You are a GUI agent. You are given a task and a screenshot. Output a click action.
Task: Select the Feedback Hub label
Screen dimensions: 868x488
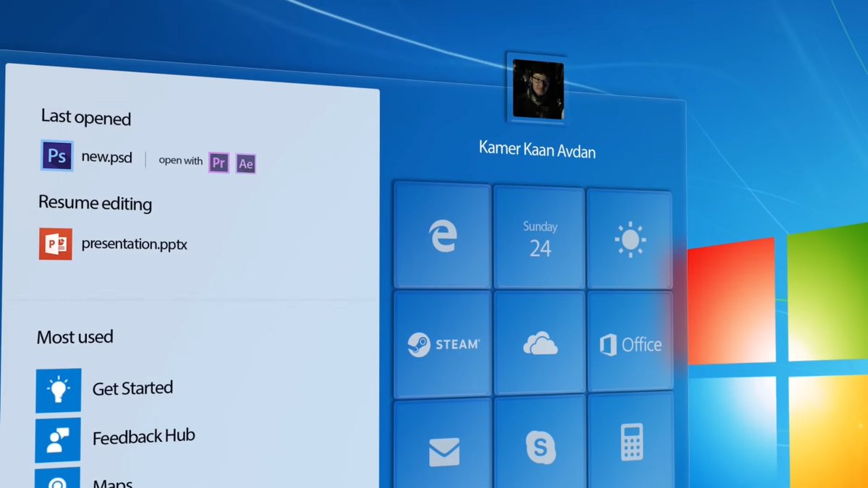tap(143, 437)
